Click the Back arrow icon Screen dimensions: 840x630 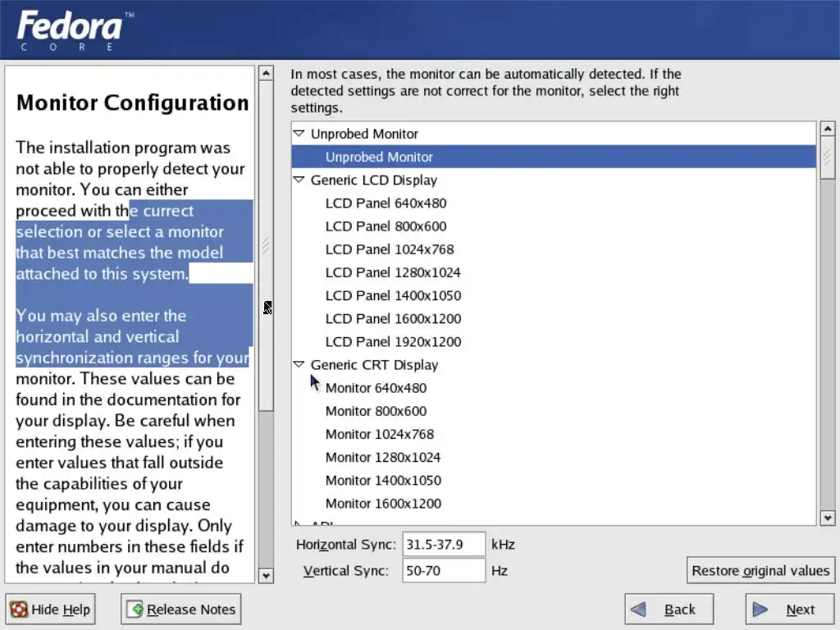coord(638,609)
